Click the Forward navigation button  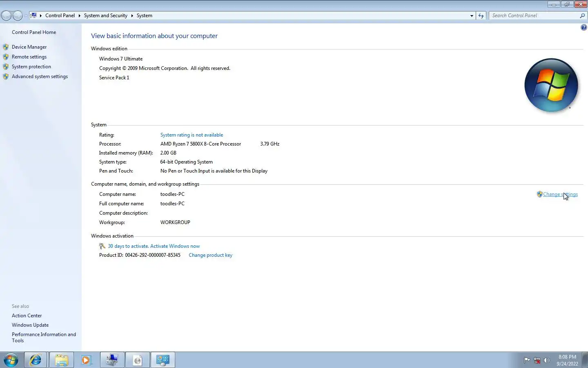18,16
